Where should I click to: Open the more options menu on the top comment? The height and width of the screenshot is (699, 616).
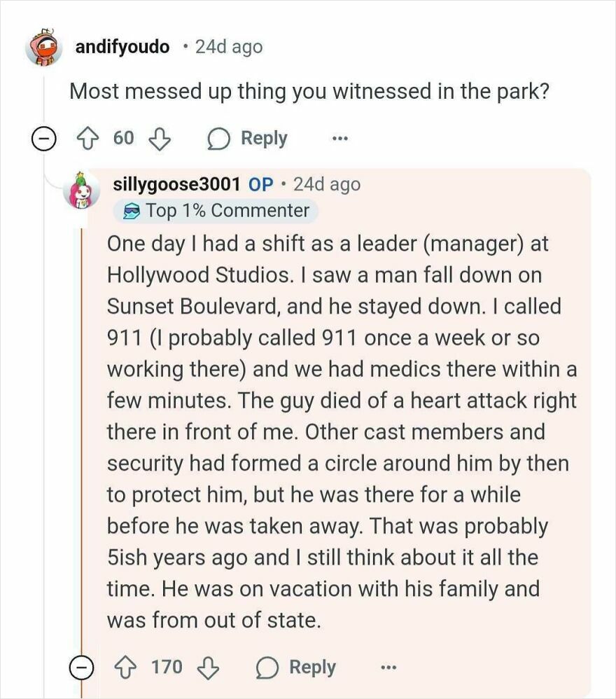pos(339,138)
